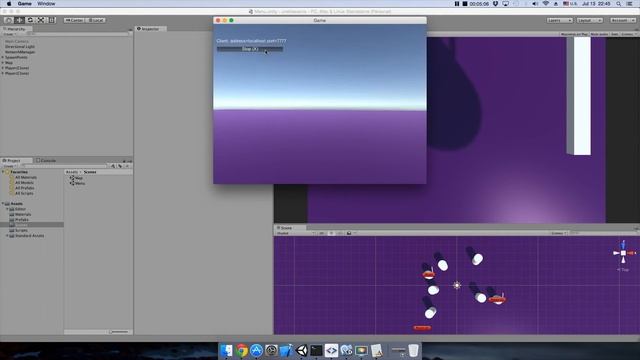Image resolution: width=640 pixels, height=360 pixels.
Task: Select Main Camera in Hierarchy
Action: (x=17, y=42)
